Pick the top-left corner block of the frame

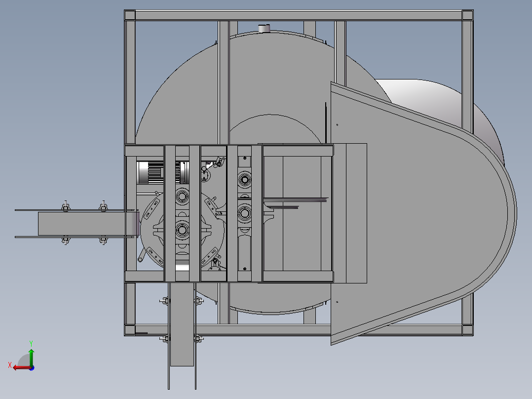130,15
